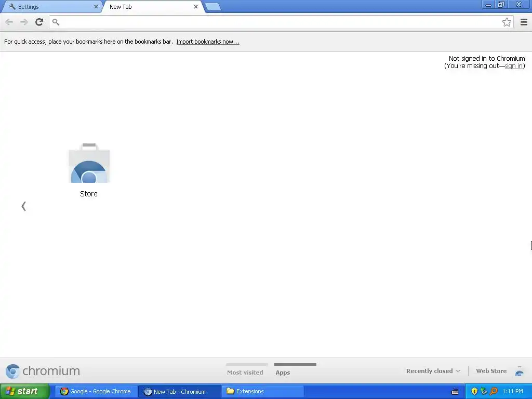Click the Settings tab wrench icon
Viewport: 532px width, 399px height.
click(12, 6)
